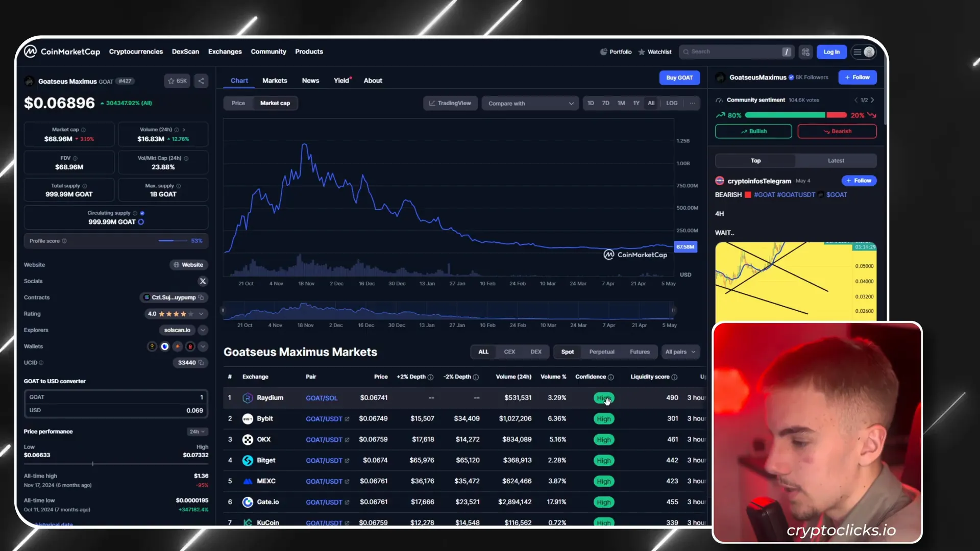The image size is (980, 551).
Task: Vote Bullish on community sentiment
Action: [x=753, y=131]
